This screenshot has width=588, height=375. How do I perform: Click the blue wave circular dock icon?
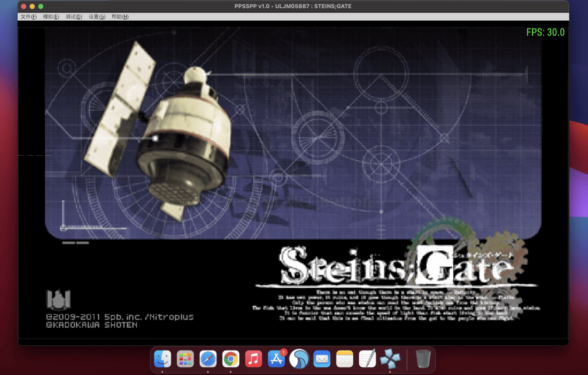point(299,359)
